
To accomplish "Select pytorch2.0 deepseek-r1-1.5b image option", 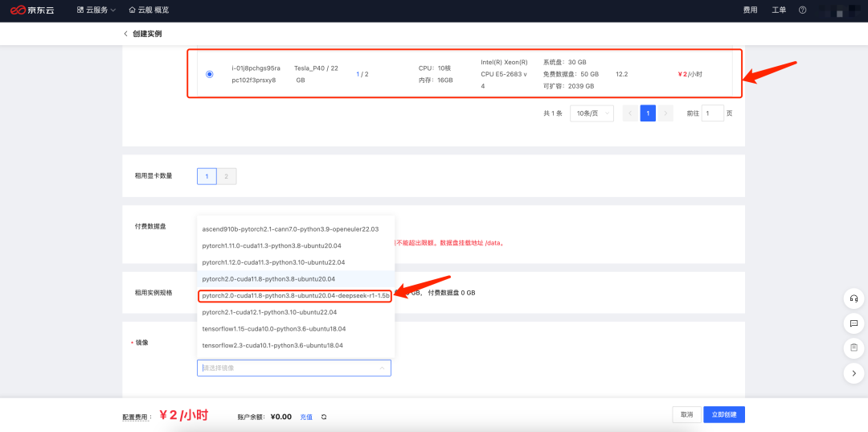I will tap(295, 295).
